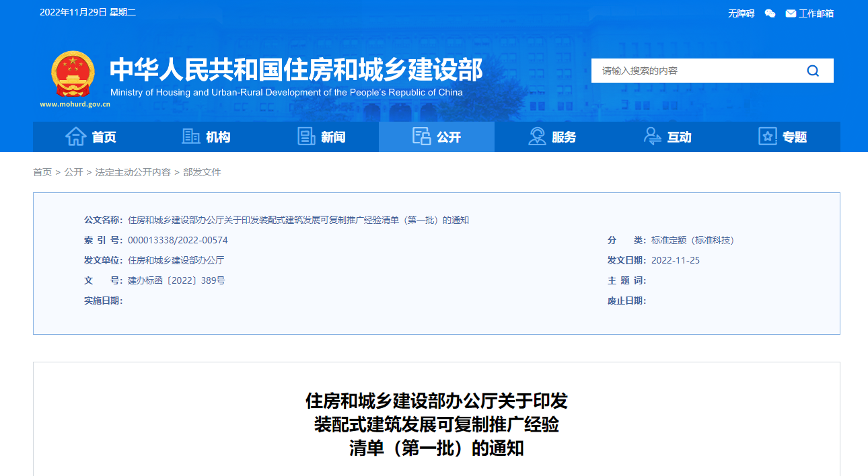Click the national emblem logo
The height and width of the screenshot is (476, 868).
73,74
